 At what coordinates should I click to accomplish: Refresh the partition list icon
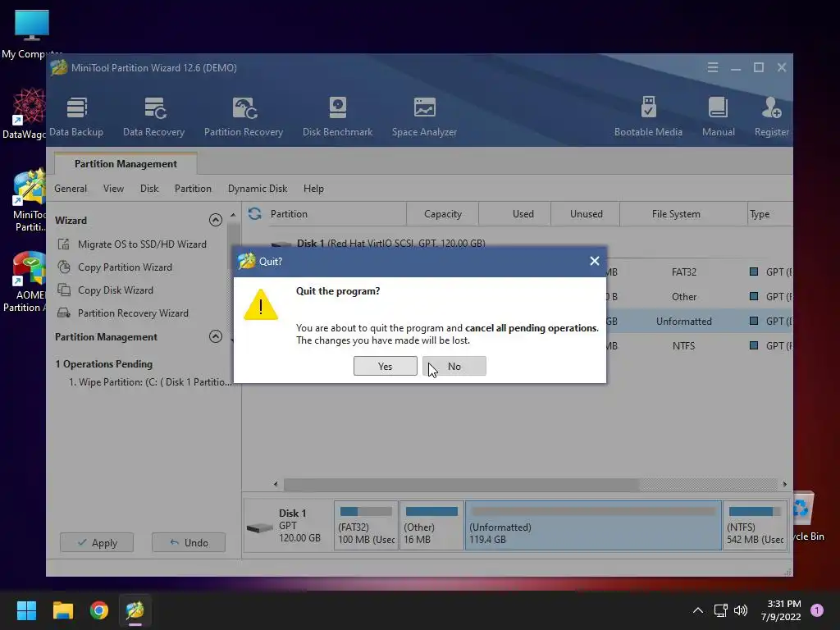255,214
